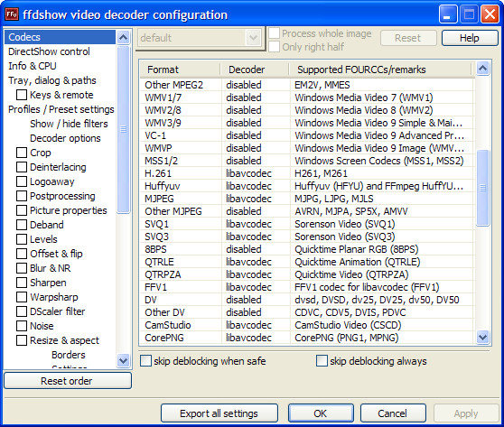Enable the Sharpen checkbox
Image resolution: width=504 pixels, height=427 pixels.
pyautogui.click(x=22, y=283)
